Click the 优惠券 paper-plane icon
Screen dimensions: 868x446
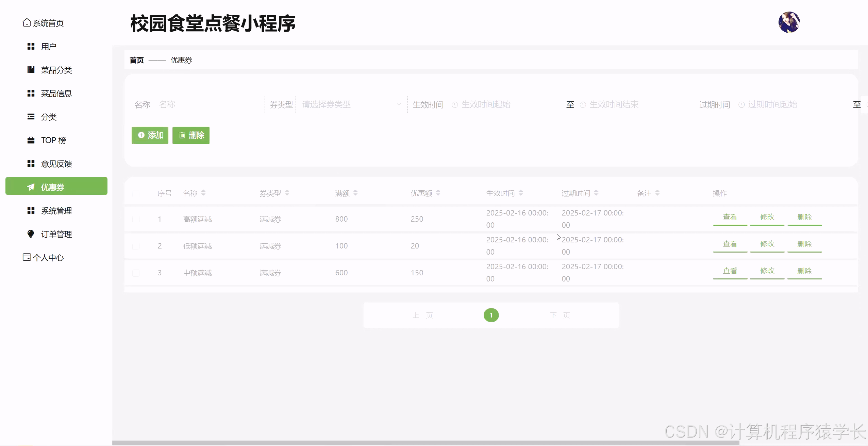[31, 187]
